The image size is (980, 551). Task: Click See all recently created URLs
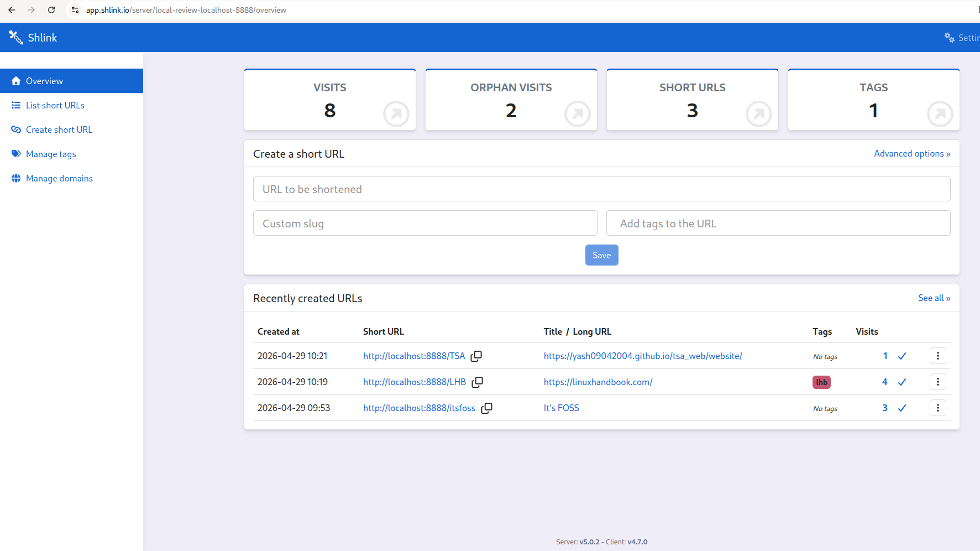[x=934, y=298]
